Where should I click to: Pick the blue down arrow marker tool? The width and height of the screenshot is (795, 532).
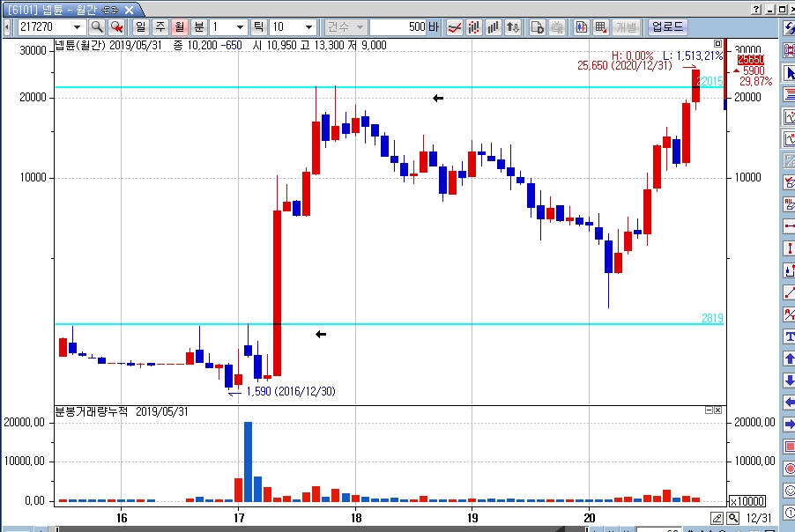point(789,381)
